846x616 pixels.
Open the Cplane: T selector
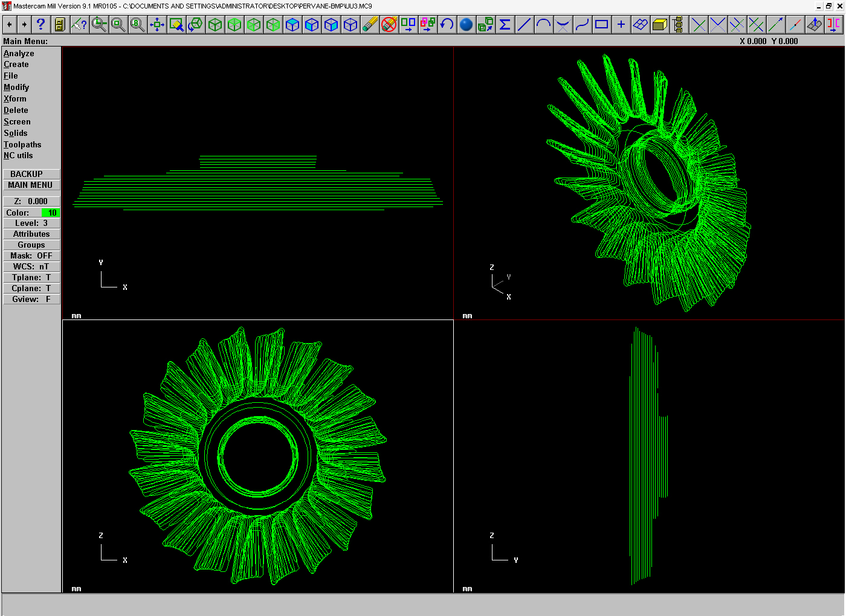click(x=31, y=289)
